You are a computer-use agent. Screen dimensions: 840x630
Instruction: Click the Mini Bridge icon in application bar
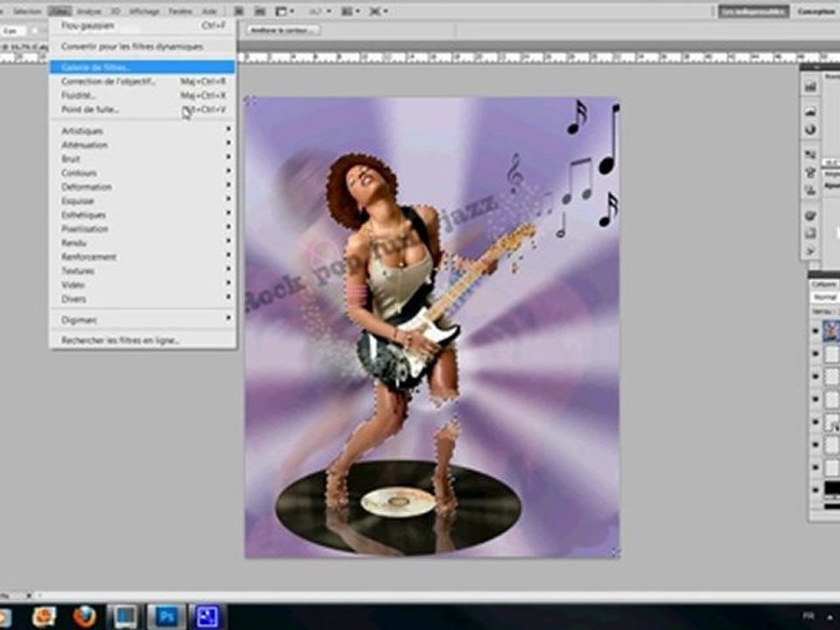259,10
